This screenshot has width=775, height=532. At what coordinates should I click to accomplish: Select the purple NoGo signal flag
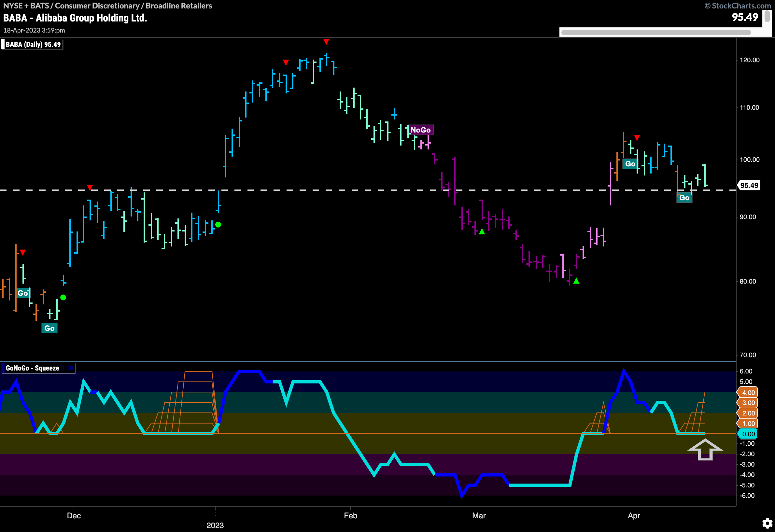click(x=420, y=130)
